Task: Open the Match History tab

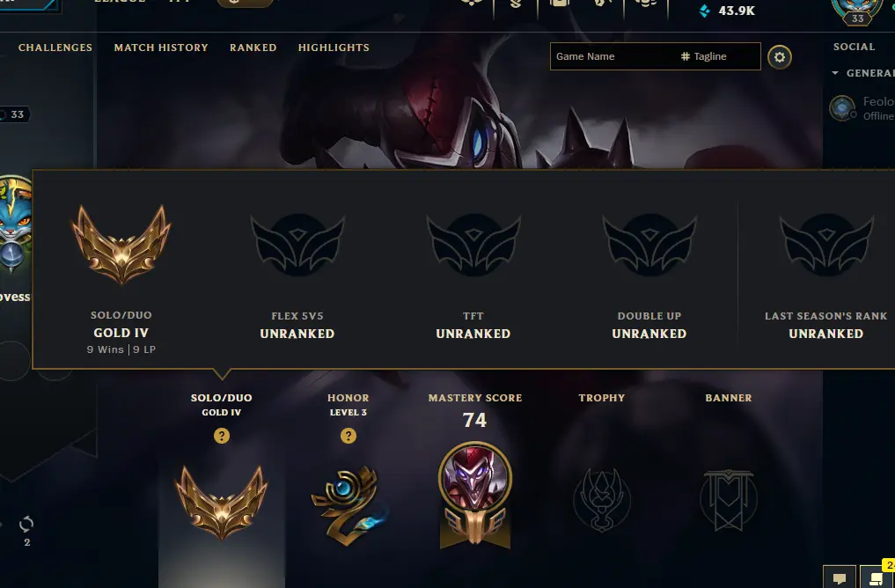Action: point(161,48)
